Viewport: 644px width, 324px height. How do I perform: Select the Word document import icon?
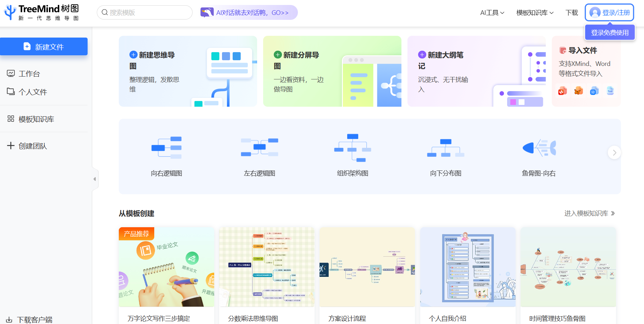coord(594,91)
